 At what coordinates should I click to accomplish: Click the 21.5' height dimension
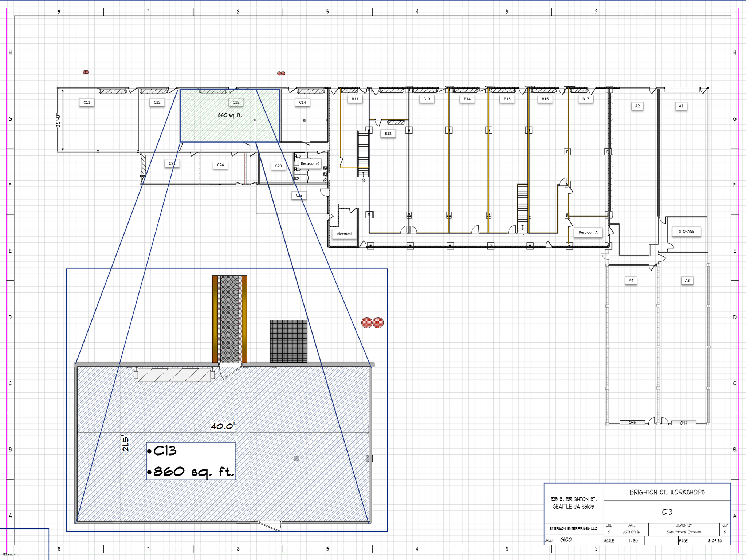point(125,443)
